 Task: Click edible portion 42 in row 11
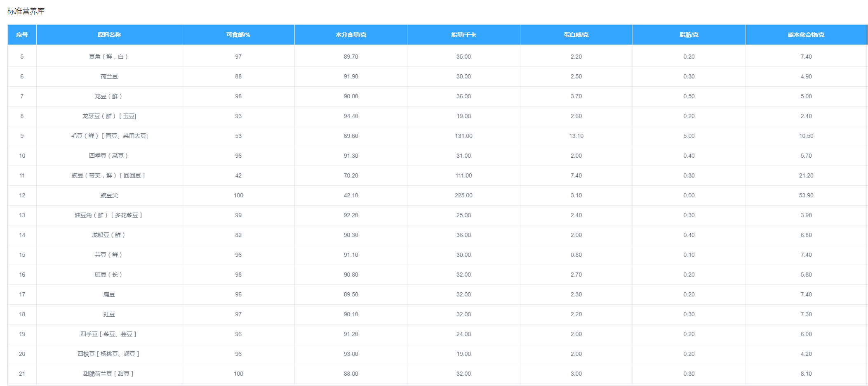click(x=238, y=175)
